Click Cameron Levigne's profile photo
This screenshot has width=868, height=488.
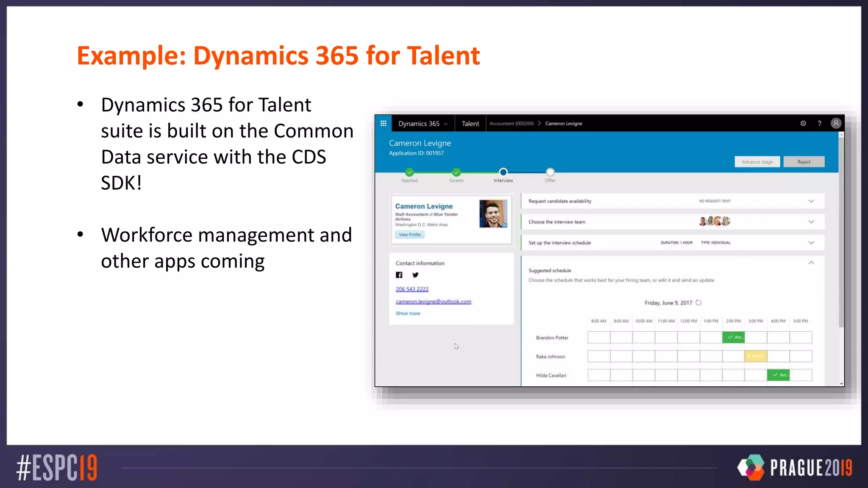point(493,213)
